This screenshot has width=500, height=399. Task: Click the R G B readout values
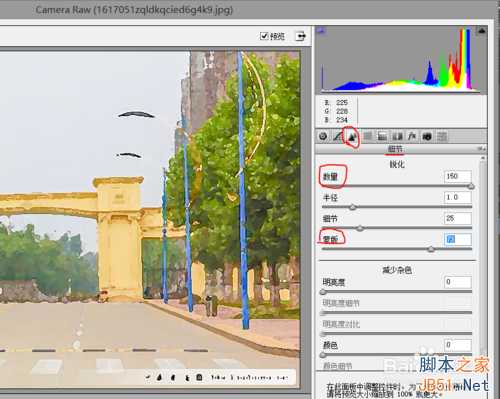pos(337,111)
